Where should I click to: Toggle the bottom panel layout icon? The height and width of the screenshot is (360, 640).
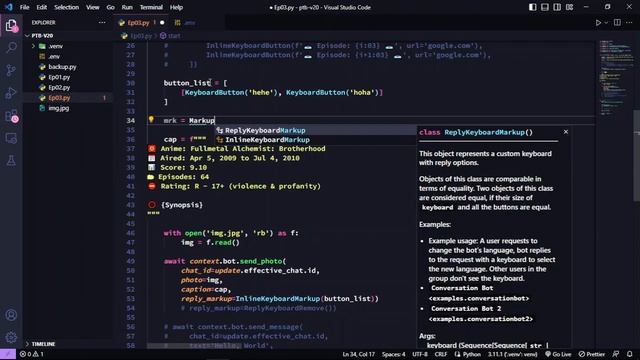pyautogui.click(x=544, y=7)
